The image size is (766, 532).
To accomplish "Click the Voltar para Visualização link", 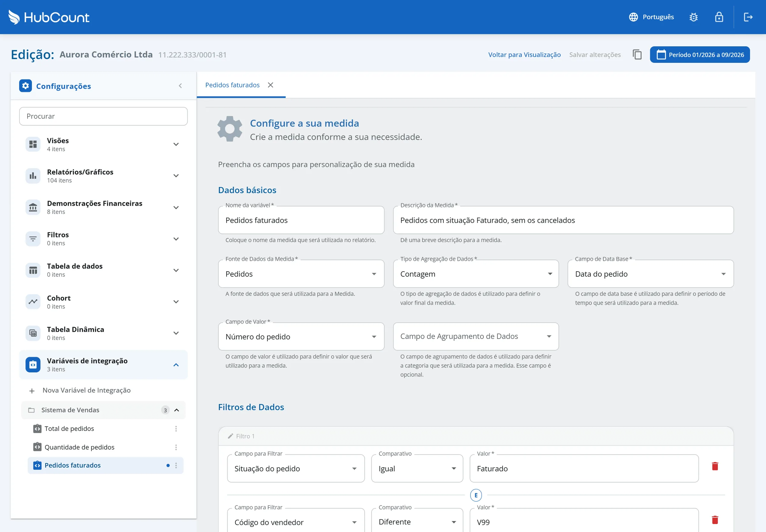I will tap(524, 55).
